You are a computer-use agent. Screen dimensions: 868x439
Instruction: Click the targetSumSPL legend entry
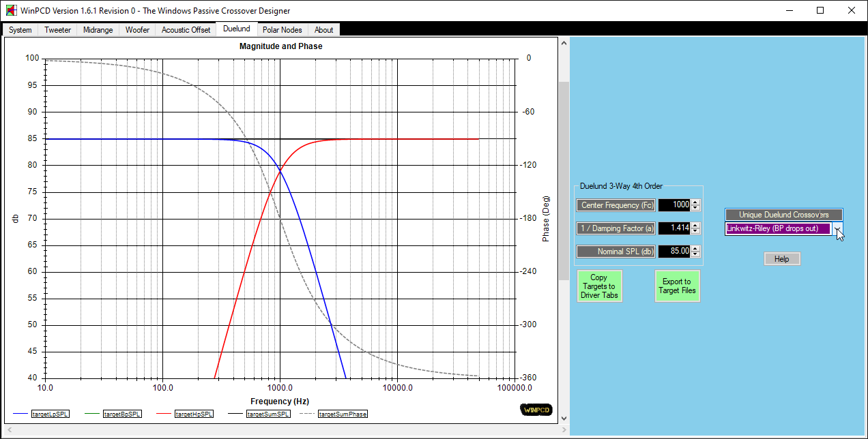[x=268, y=414]
